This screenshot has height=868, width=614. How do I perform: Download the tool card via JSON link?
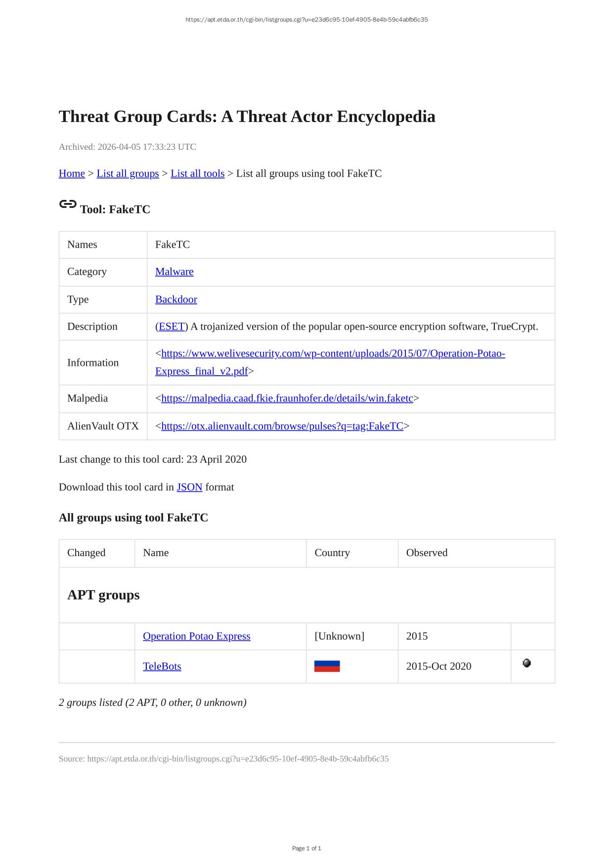[x=189, y=487]
